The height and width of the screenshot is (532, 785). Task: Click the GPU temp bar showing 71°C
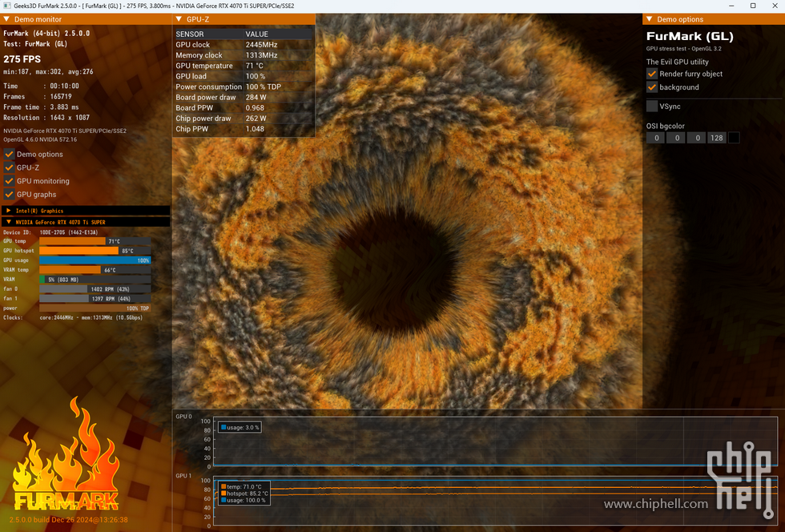(x=95, y=241)
